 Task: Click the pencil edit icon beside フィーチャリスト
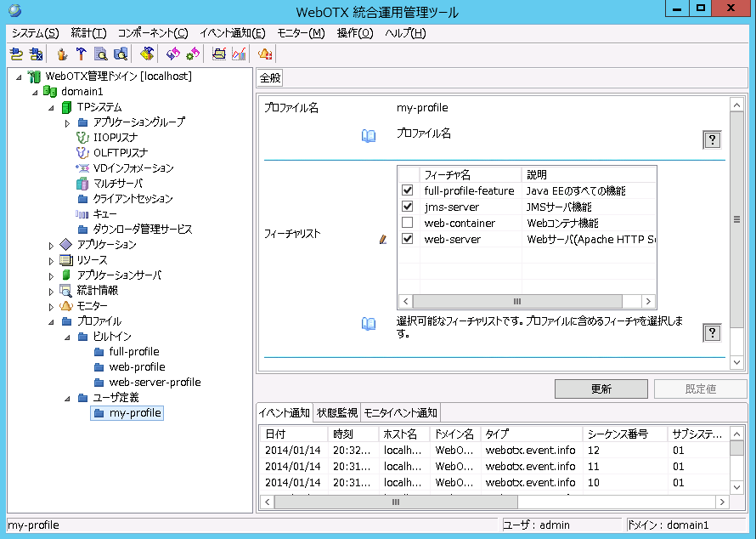pos(381,238)
